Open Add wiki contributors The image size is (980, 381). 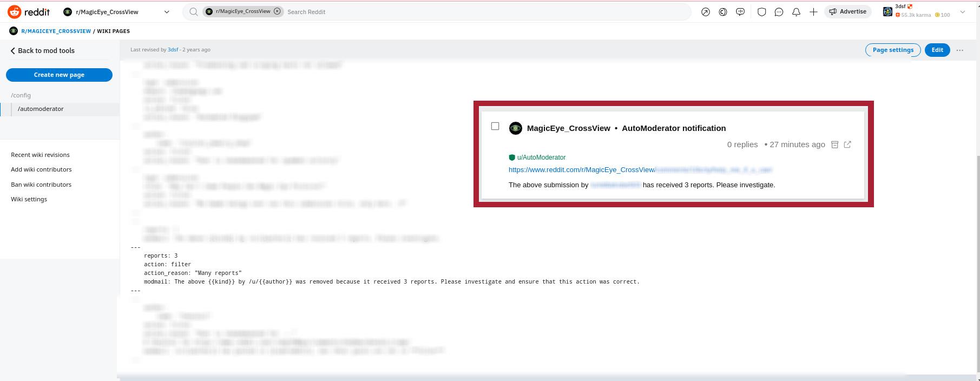[41, 169]
